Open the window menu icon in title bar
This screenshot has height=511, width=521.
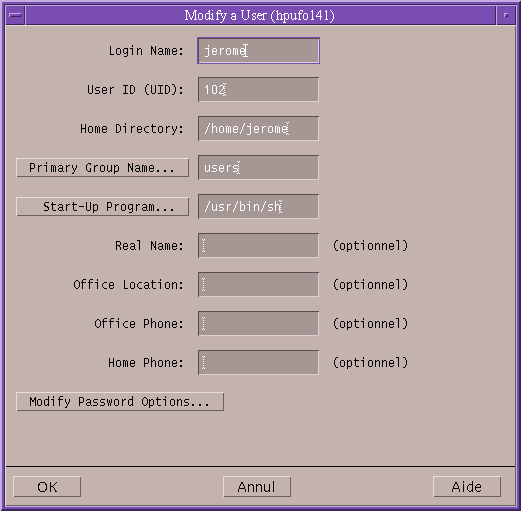(x=15, y=15)
